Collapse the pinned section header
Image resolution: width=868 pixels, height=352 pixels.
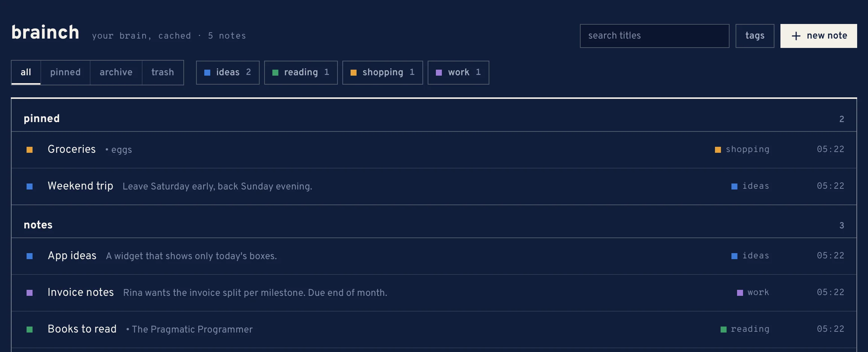point(434,115)
